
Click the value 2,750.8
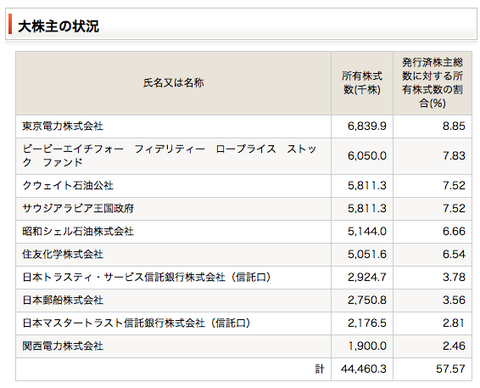367,300
